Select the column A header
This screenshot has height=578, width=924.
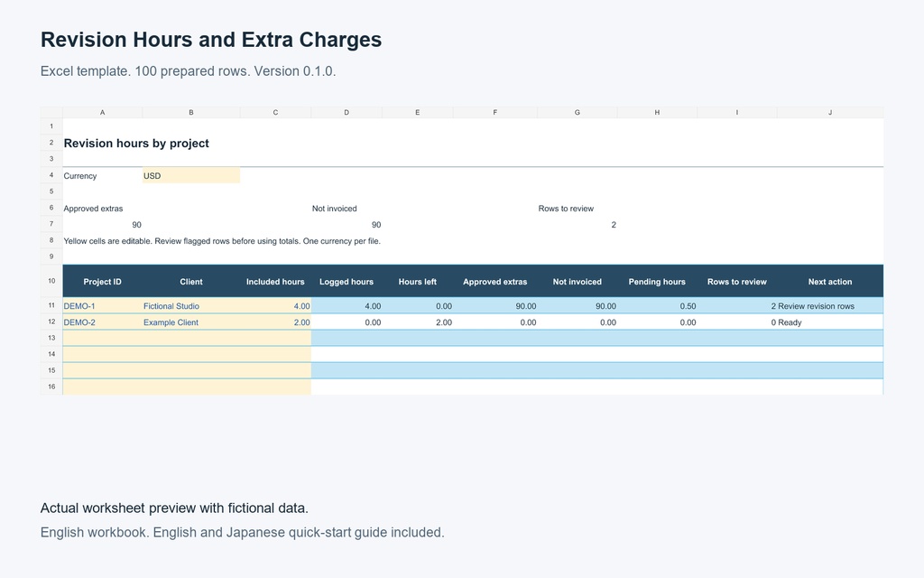[103, 112]
